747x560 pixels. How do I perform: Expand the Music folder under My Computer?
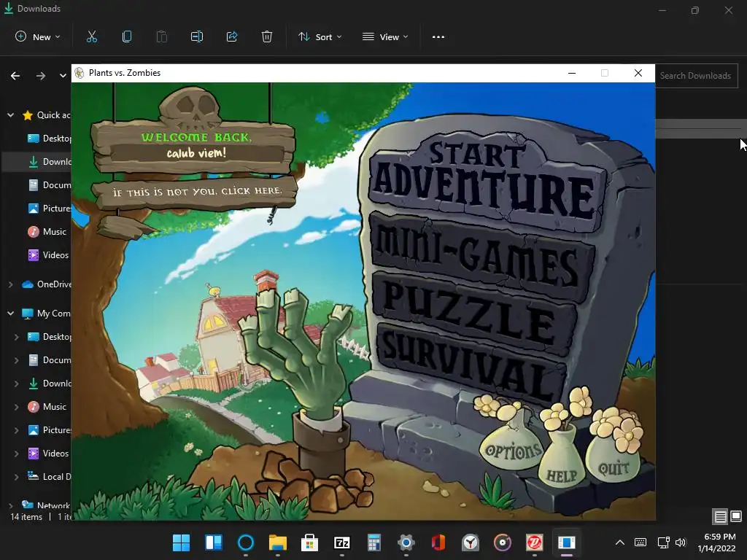tap(16, 407)
